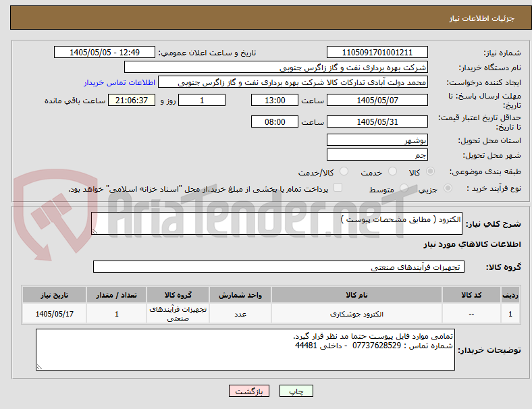532x409 pixels.
Task: Click the requester field محمد دولت آبادی
Action: (x=293, y=82)
